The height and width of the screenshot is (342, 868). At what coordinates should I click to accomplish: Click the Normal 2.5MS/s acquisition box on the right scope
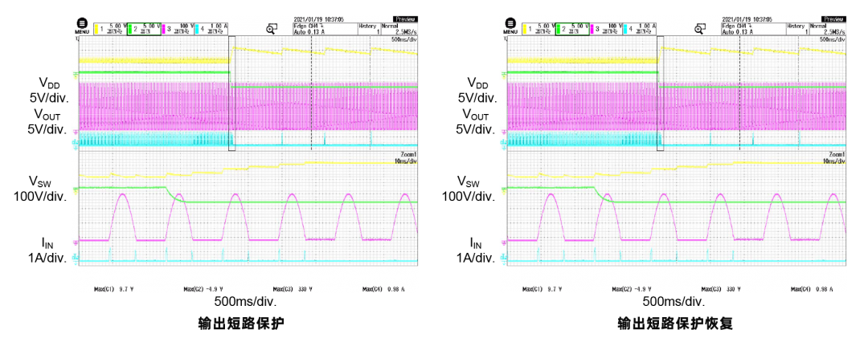[x=826, y=29]
